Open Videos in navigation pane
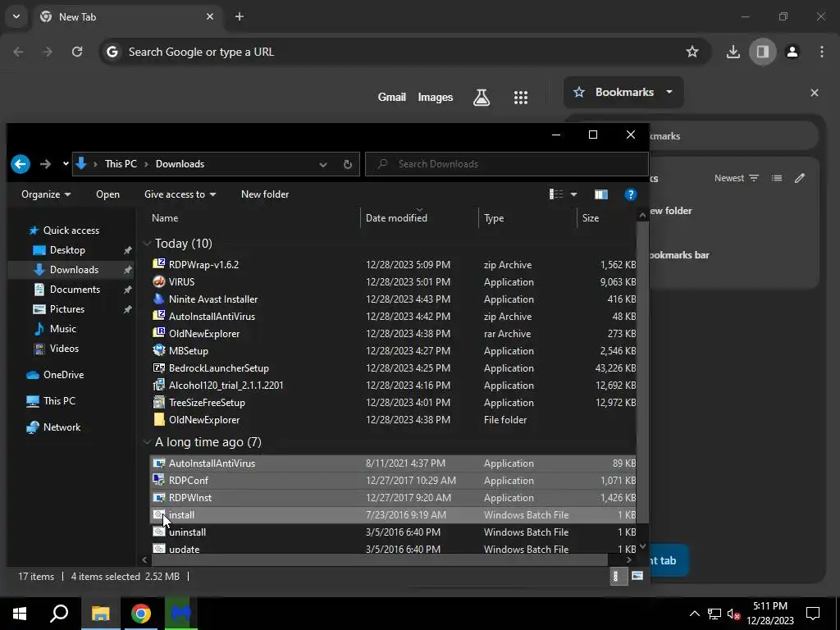The height and width of the screenshot is (630, 840). pyautogui.click(x=64, y=348)
